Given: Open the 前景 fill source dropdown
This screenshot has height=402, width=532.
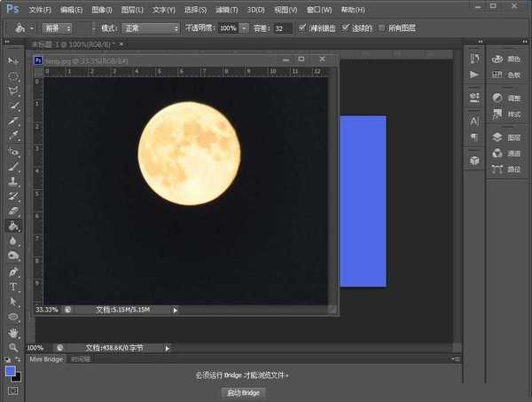Looking at the screenshot, I should [x=57, y=28].
